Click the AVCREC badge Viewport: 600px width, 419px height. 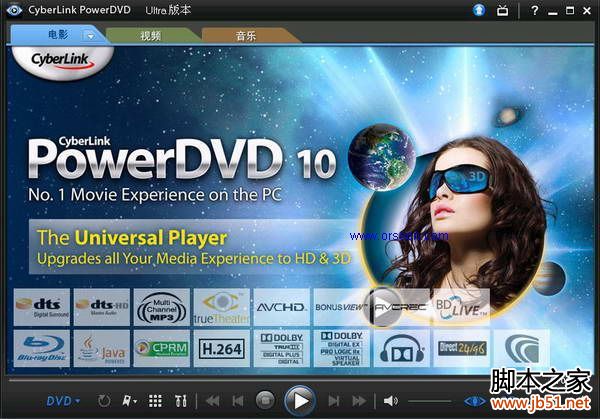tap(411, 307)
